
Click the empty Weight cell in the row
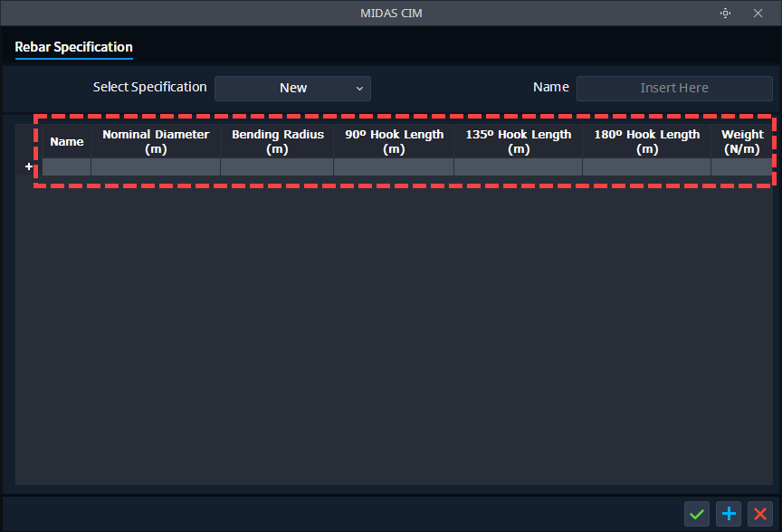742,166
